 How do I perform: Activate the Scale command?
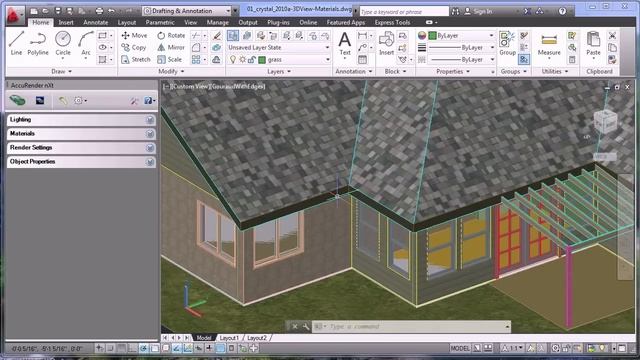170,60
